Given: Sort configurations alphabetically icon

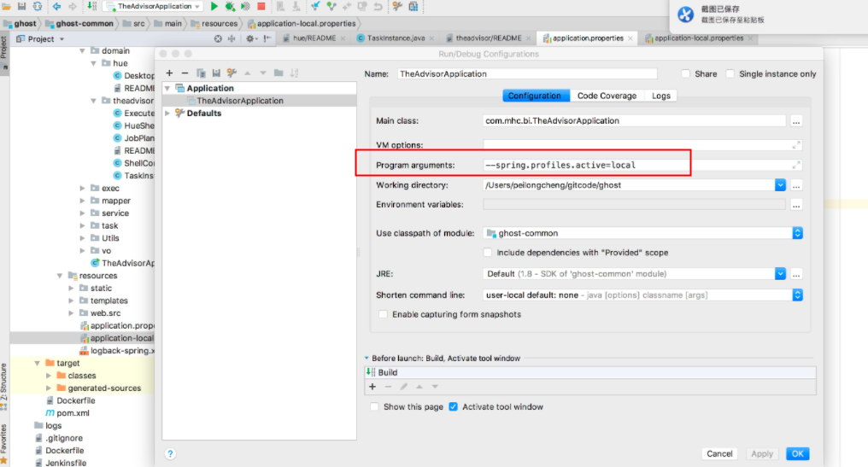Looking at the screenshot, I should [x=294, y=73].
